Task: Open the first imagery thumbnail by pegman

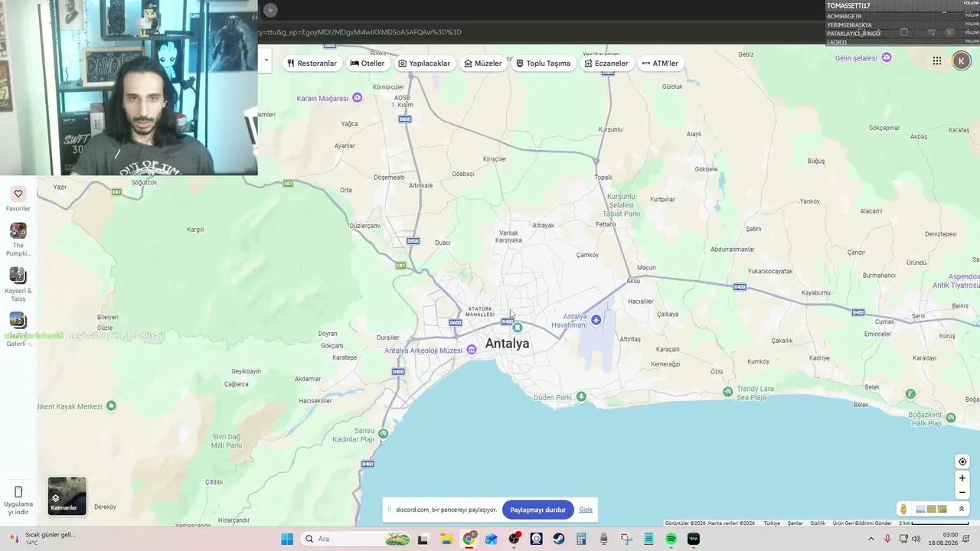Action: (921, 509)
